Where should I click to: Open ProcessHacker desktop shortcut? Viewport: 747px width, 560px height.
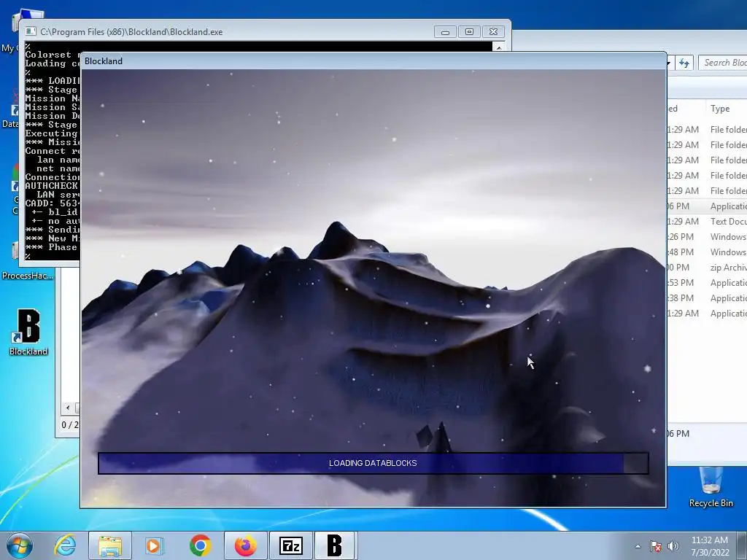click(28, 275)
